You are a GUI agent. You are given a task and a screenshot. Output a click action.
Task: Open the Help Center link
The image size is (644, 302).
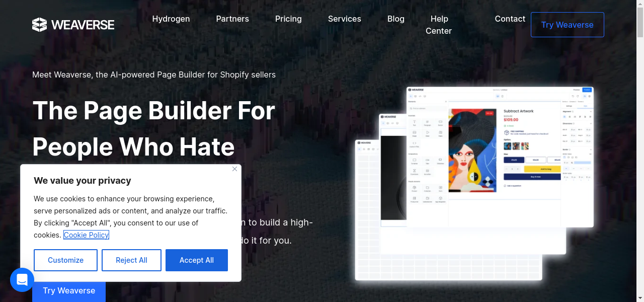[439, 25]
